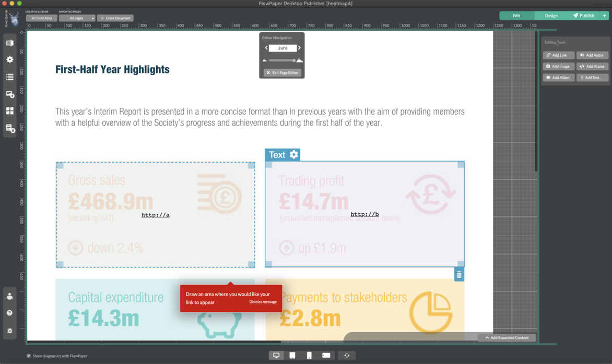
Task: Dismiss the red link hint message
Action: coord(263,302)
